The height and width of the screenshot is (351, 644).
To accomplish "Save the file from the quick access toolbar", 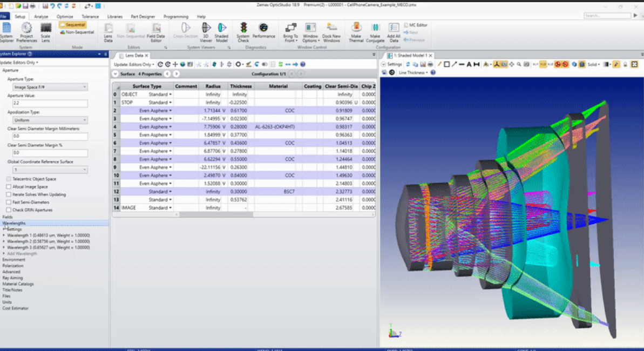I will [x=25, y=6].
